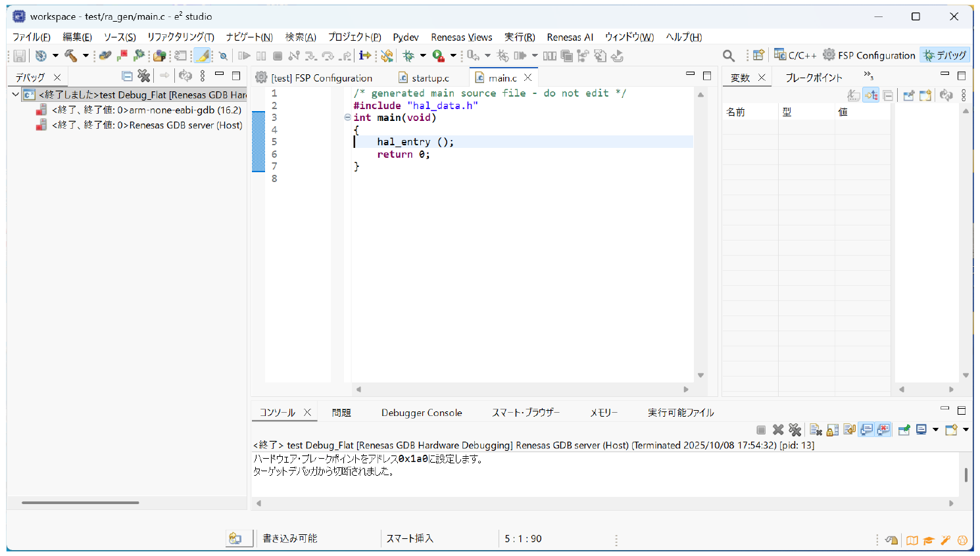Remove all terminated launches in Debug view
This screenshot has width=980, height=556.
pyautogui.click(x=144, y=76)
